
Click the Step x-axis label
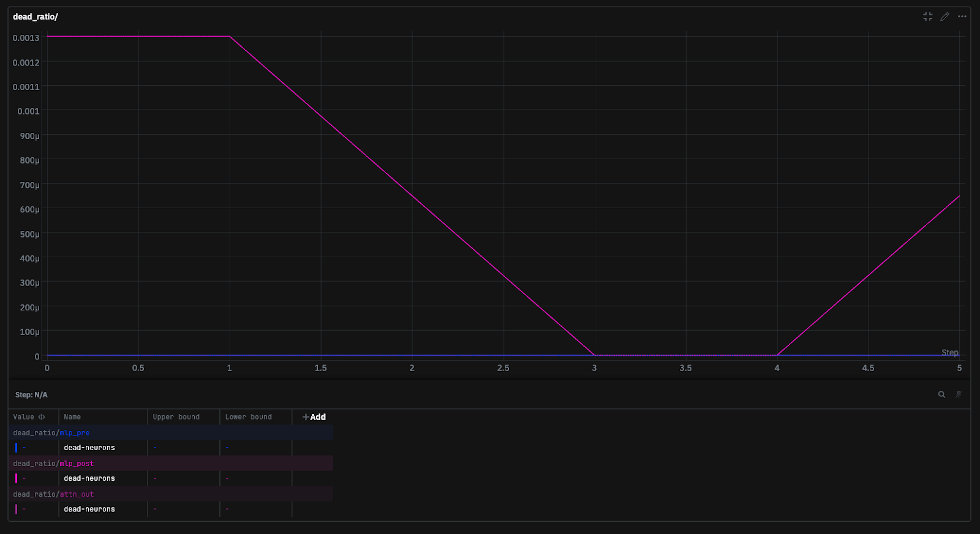coord(950,352)
